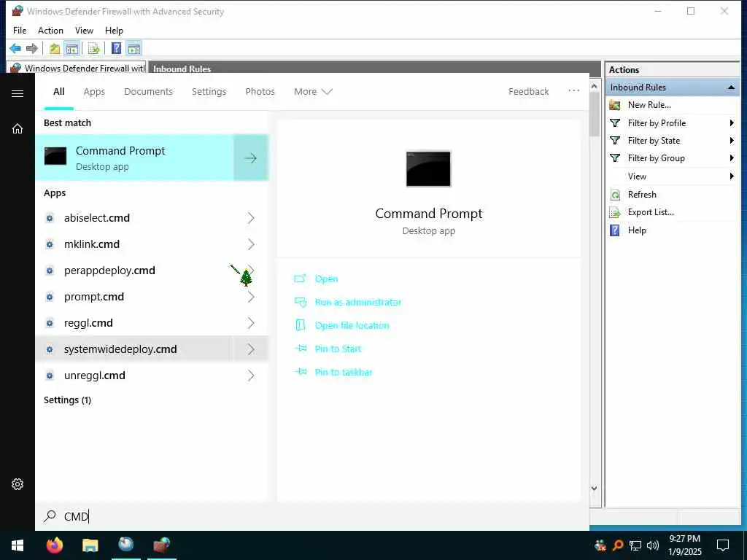Select the All search tab
747x560 pixels.
pos(59,91)
